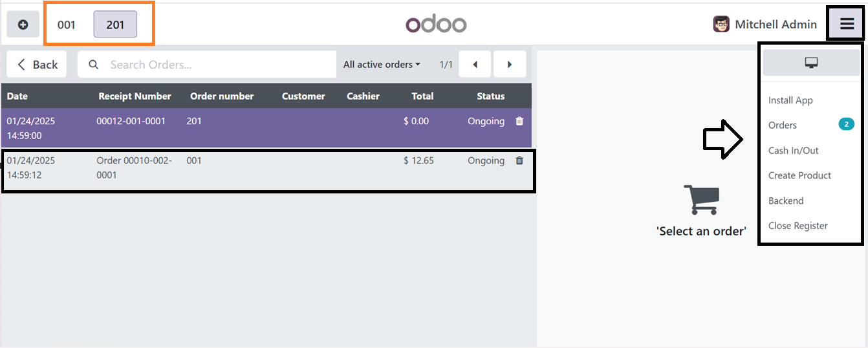Image resolution: width=868 pixels, height=348 pixels.
Task: Click the search magnifier icon
Action: coord(94,65)
